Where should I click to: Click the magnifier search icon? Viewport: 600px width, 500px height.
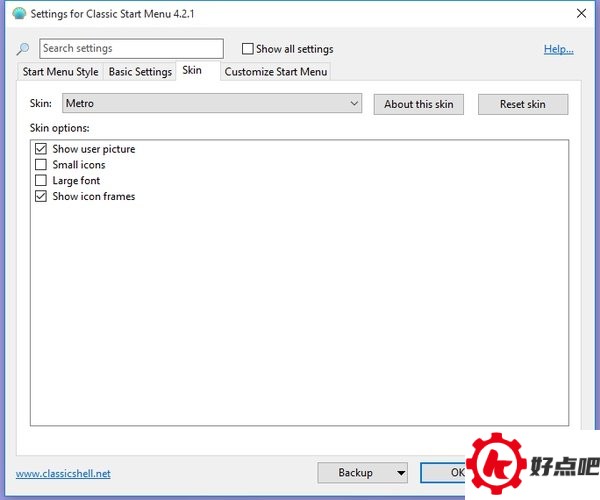(24, 49)
